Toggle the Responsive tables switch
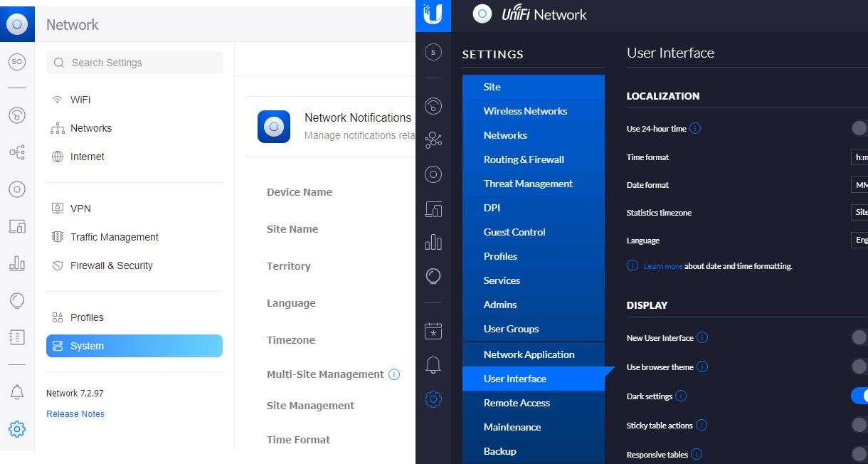Screen dimensions: 868x464 859,454
